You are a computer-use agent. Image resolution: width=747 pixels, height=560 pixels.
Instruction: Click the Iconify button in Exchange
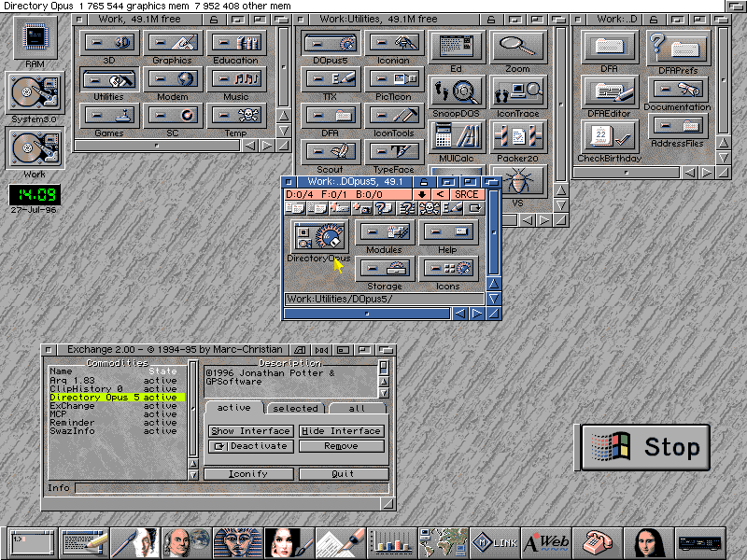point(248,474)
